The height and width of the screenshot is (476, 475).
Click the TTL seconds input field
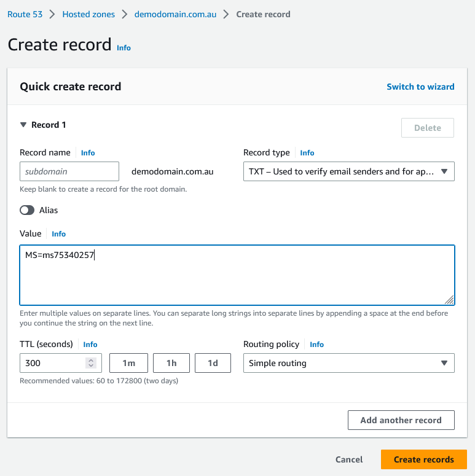coord(52,363)
